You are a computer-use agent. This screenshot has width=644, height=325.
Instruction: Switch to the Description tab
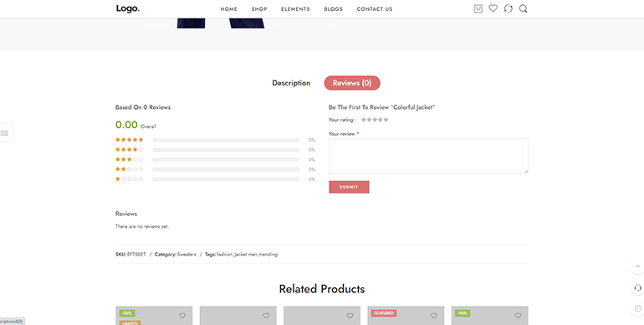pyautogui.click(x=291, y=83)
